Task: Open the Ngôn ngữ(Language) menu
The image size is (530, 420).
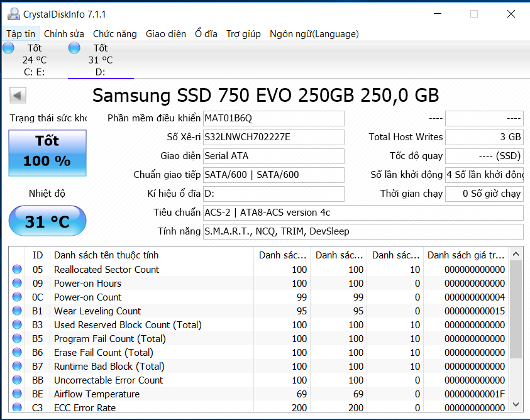Action: tap(314, 34)
